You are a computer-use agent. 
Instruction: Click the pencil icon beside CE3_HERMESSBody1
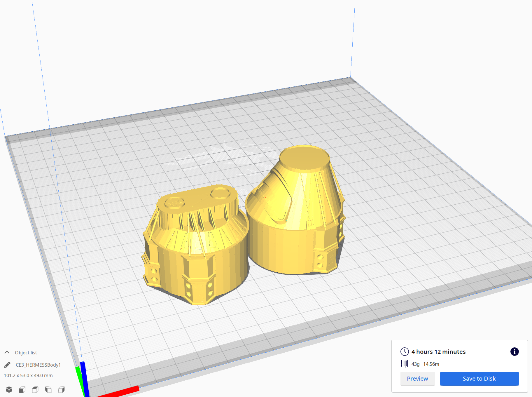click(8, 365)
